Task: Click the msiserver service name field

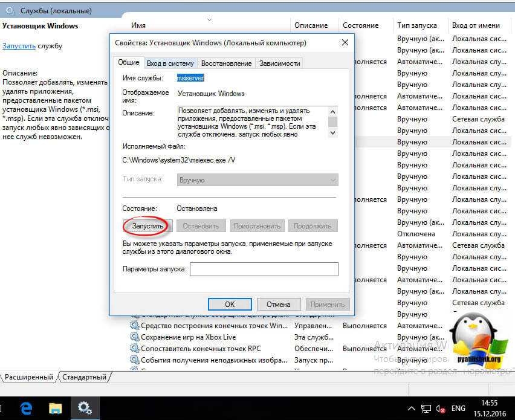Action: [190, 78]
